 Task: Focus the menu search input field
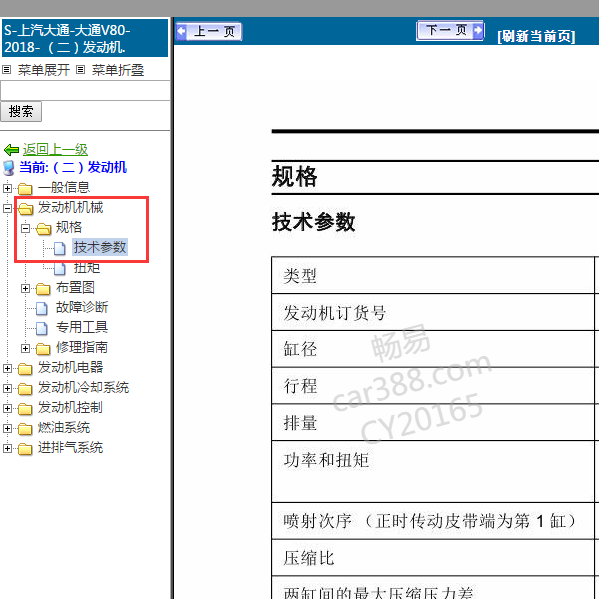point(85,91)
